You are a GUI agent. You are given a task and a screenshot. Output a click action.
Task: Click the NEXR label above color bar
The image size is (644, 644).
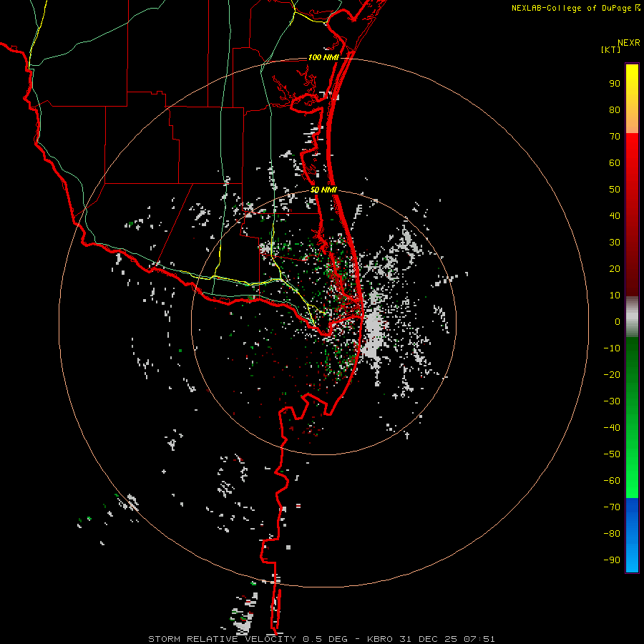coord(629,43)
